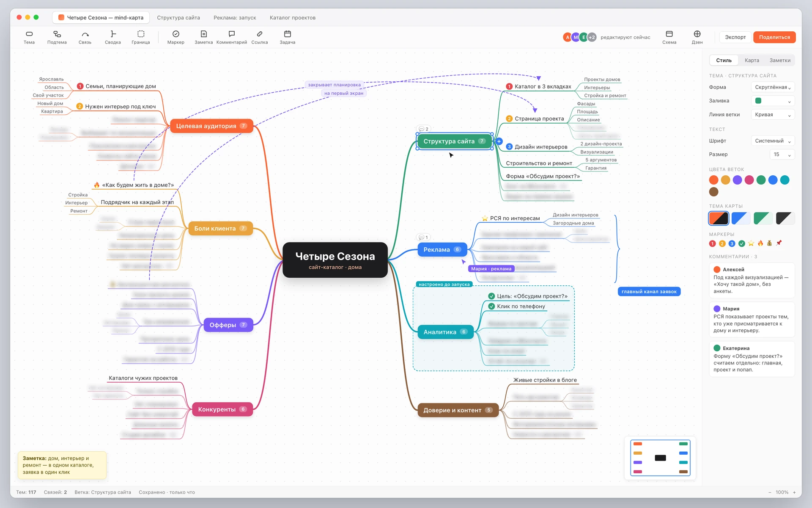Add a Граница boundary
The height and width of the screenshot is (508, 812).
[x=141, y=37]
